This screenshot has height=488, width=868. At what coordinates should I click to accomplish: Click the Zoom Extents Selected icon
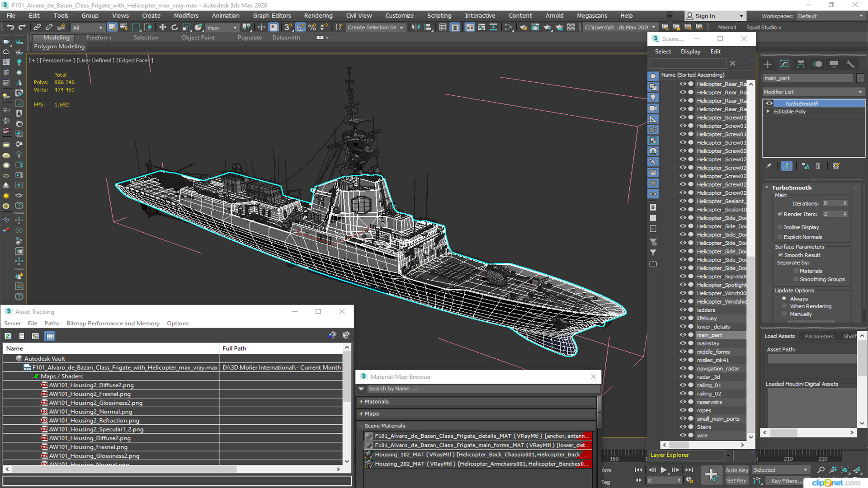[844, 470]
